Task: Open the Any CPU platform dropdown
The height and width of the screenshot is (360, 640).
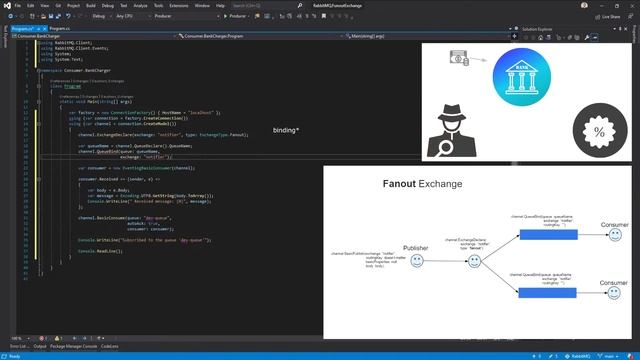Action: 133,16
